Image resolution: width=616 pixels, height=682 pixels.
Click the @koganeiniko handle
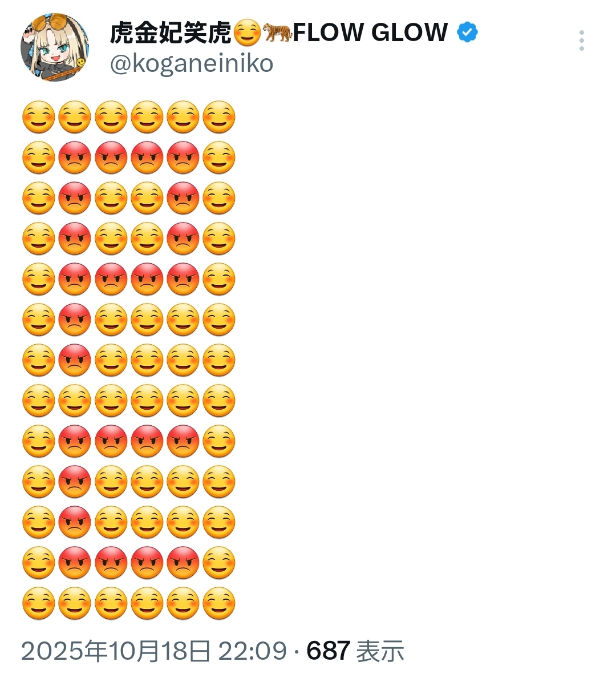click(x=191, y=64)
